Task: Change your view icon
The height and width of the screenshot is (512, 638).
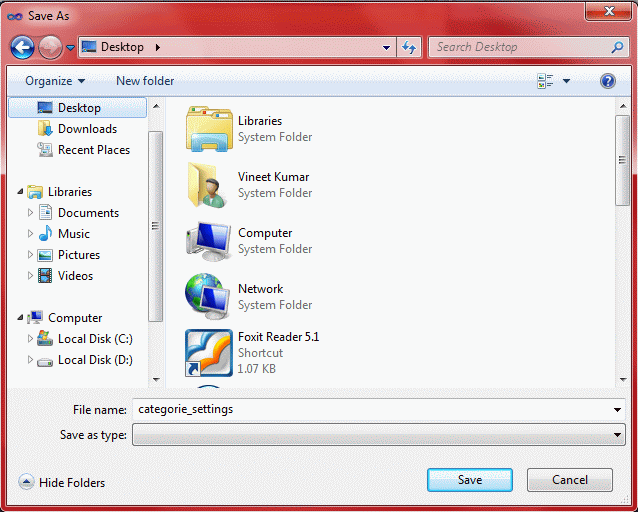Action: pyautogui.click(x=545, y=81)
